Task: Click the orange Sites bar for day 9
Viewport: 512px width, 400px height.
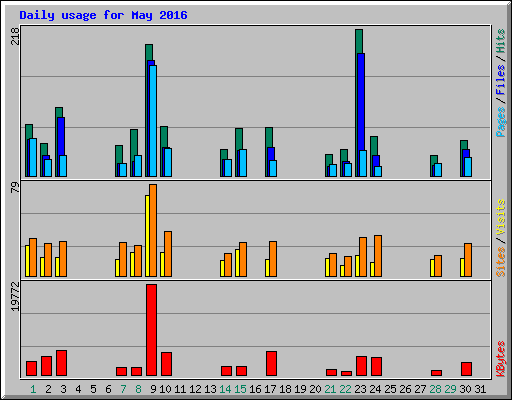Action: tap(153, 230)
